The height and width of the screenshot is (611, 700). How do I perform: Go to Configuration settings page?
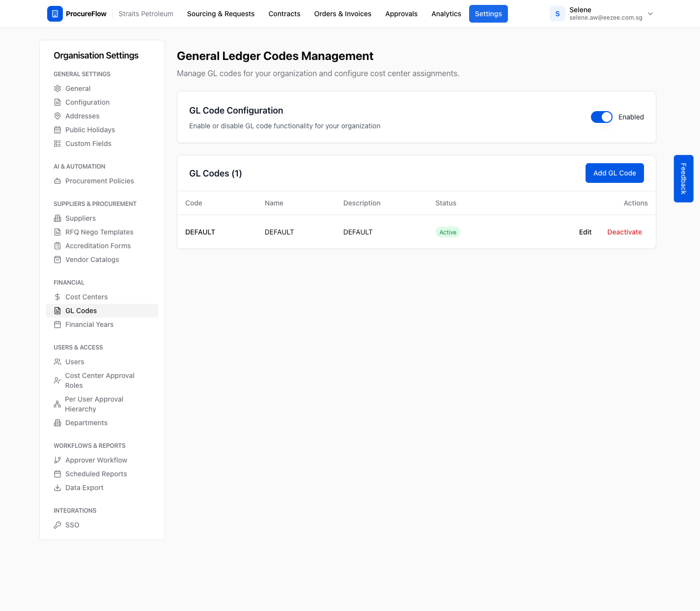tap(102, 102)
